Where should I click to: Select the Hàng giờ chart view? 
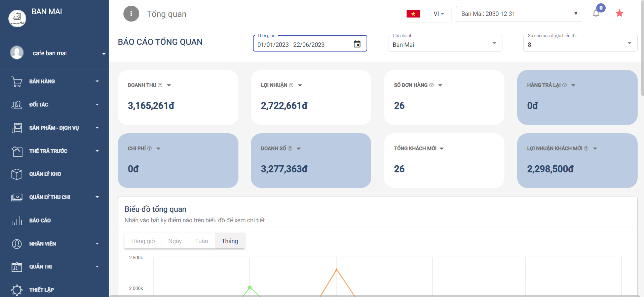point(143,241)
